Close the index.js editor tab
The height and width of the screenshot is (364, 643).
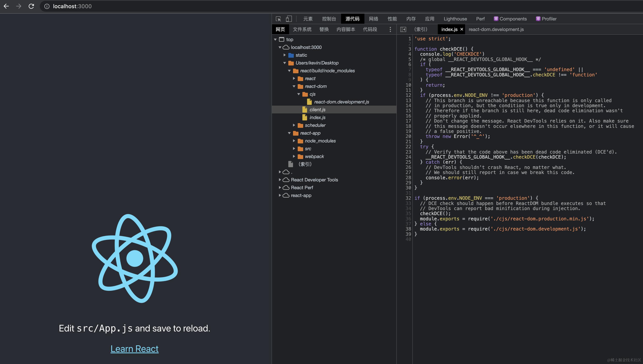click(462, 30)
